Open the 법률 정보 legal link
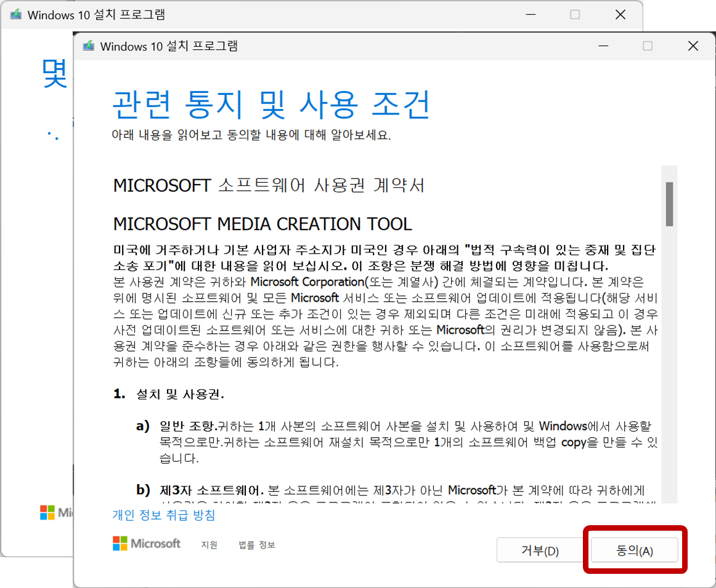 coord(256,545)
